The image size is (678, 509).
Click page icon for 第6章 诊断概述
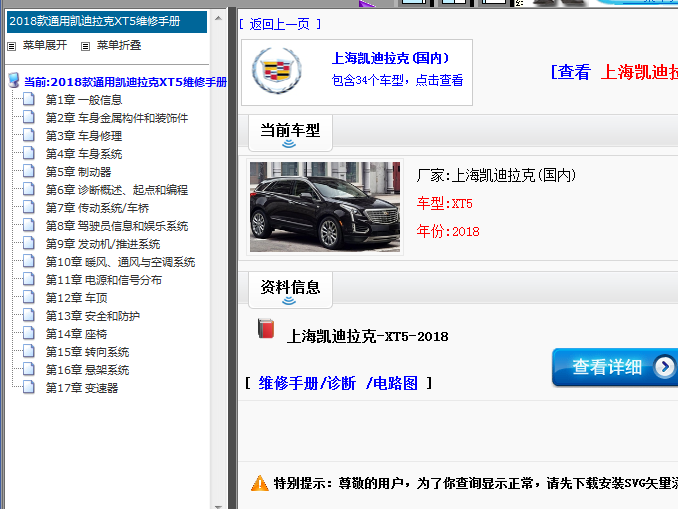(29, 189)
